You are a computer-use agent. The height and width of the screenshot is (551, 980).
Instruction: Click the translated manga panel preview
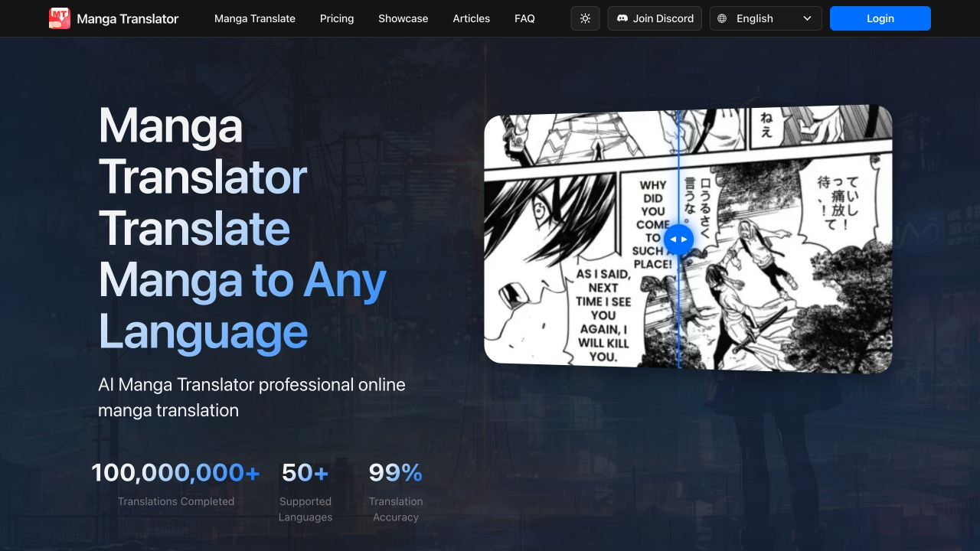click(x=688, y=239)
